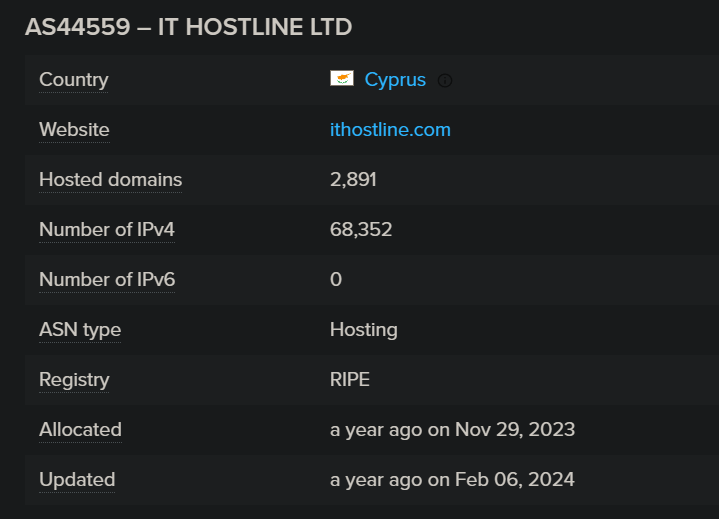Click the Updated field label
The image size is (719, 519).
[x=77, y=480]
